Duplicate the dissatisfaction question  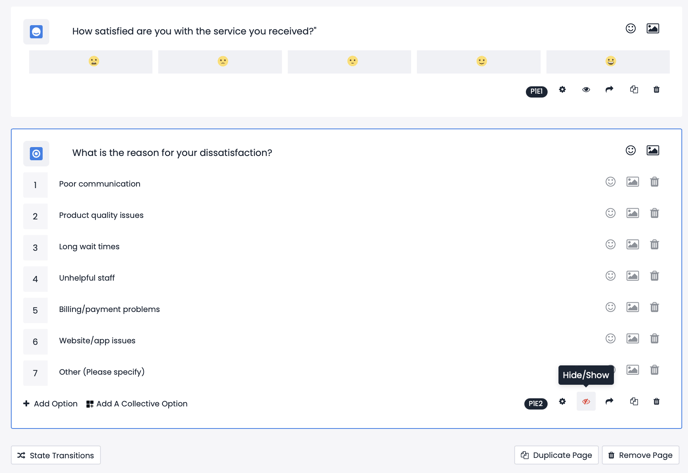[x=634, y=401]
